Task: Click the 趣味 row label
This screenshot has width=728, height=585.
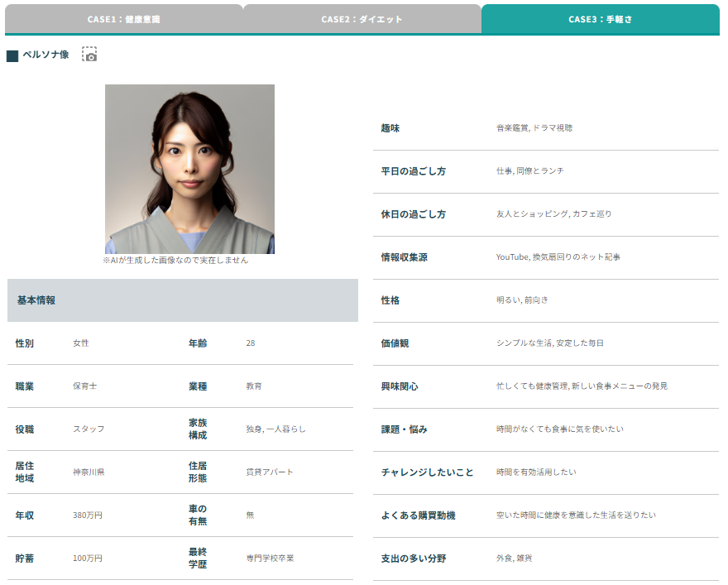Action: point(390,128)
